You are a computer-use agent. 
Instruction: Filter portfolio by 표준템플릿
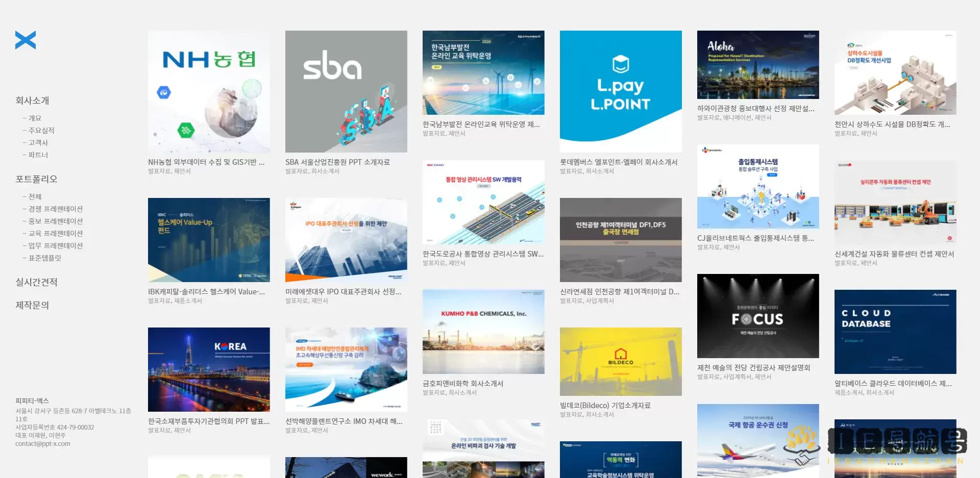(x=44, y=258)
